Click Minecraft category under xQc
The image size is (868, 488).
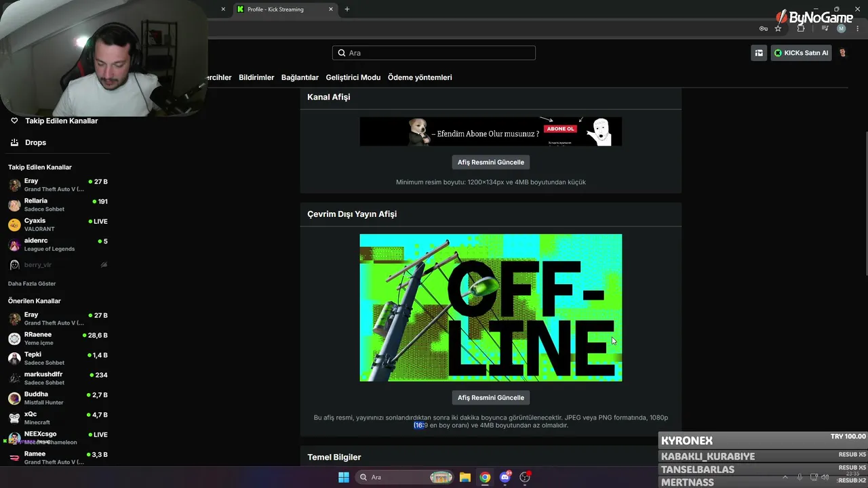point(37,423)
